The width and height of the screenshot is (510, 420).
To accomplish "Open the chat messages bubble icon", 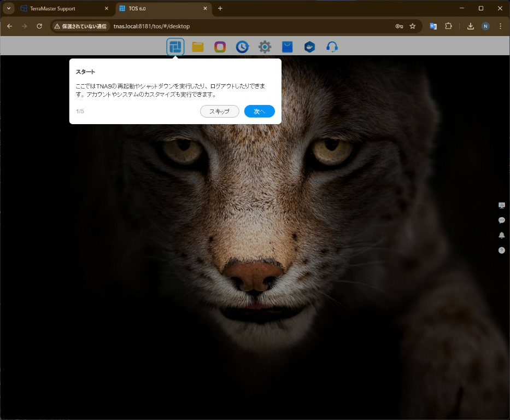I will click(x=501, y=220).
